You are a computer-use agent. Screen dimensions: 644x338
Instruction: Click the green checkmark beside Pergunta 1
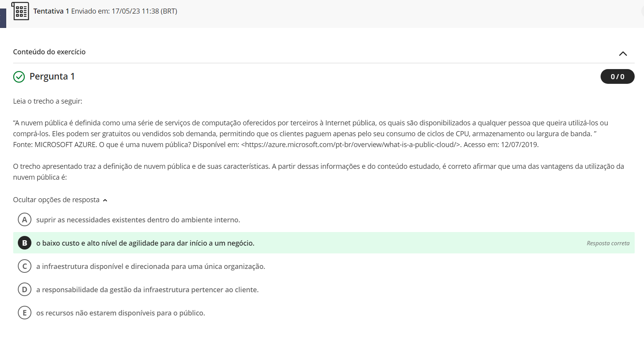click(19, 77)
